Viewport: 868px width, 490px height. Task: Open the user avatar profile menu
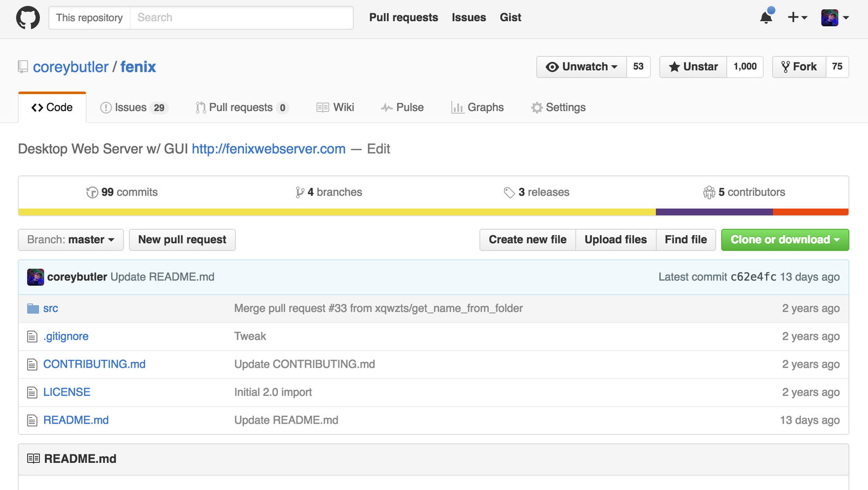pos(835,17)
